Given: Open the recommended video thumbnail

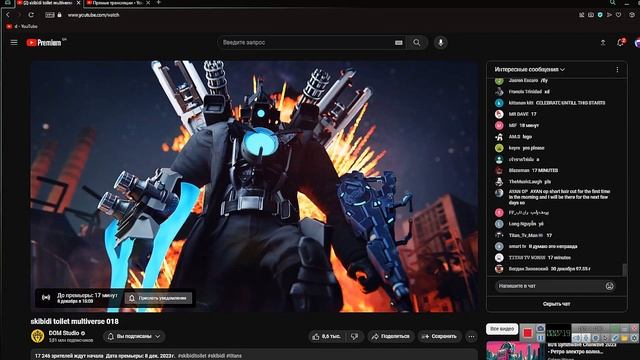Looking at the screenshot, I should (515, 351).
